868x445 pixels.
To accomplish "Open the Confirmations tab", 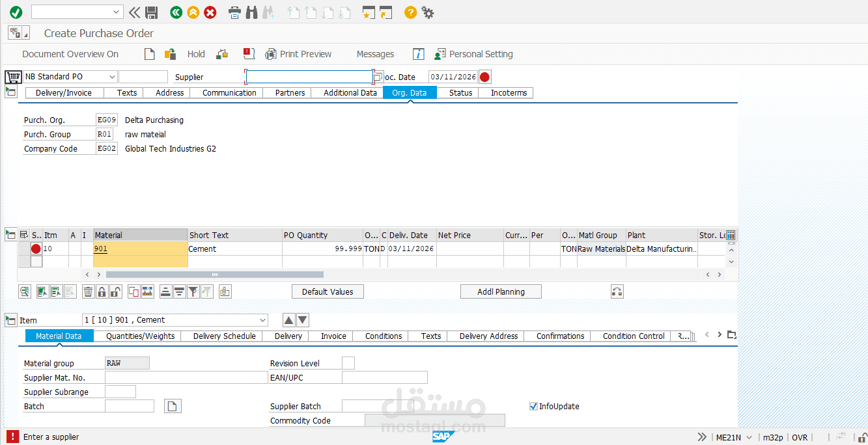I will (560, 336).
